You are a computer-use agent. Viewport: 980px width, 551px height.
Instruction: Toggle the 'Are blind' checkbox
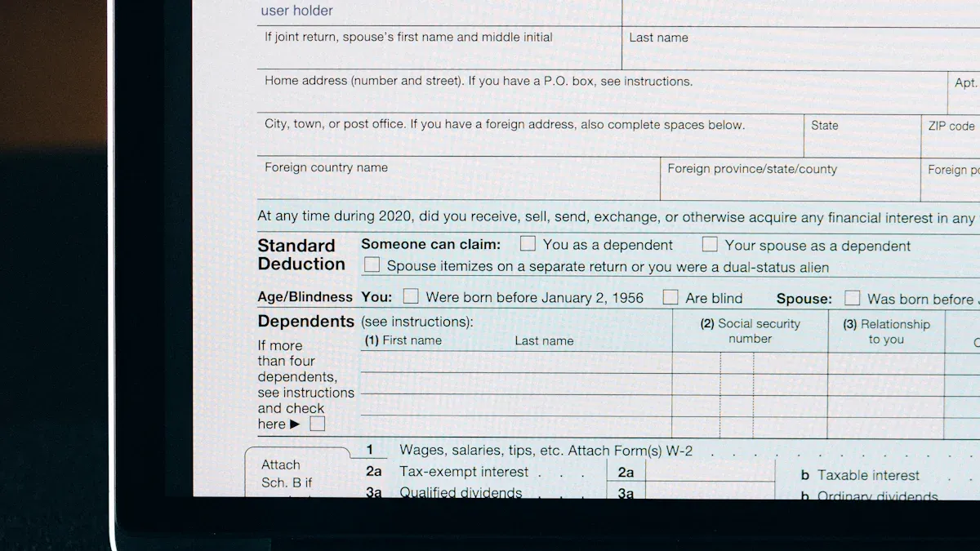(670, 298)
